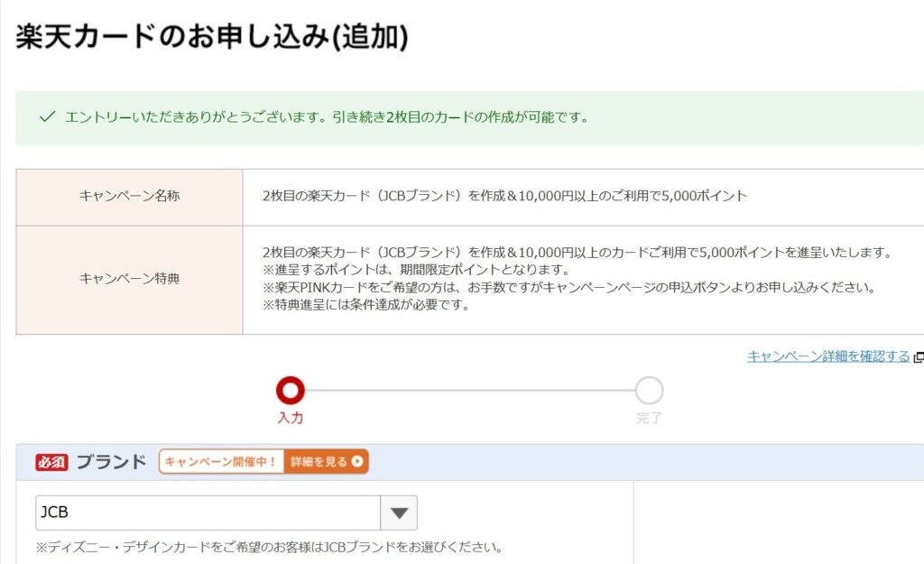Click the note ※特典進呈には条件達成が必要です。
Screen dimensions: 924x564
[x=366, y=305]
